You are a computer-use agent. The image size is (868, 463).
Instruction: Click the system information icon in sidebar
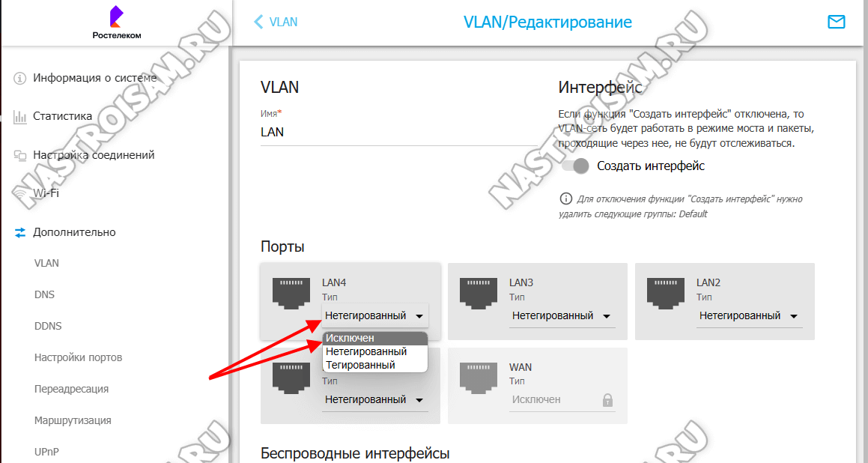click(x=20, y=78)
